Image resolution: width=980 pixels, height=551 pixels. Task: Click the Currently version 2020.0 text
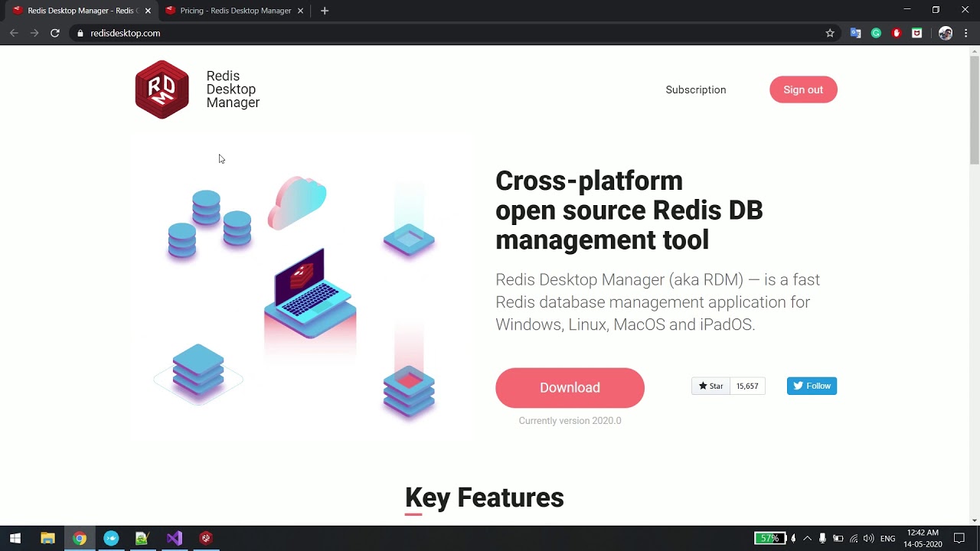pyautogui.click(x=570, y=421)
